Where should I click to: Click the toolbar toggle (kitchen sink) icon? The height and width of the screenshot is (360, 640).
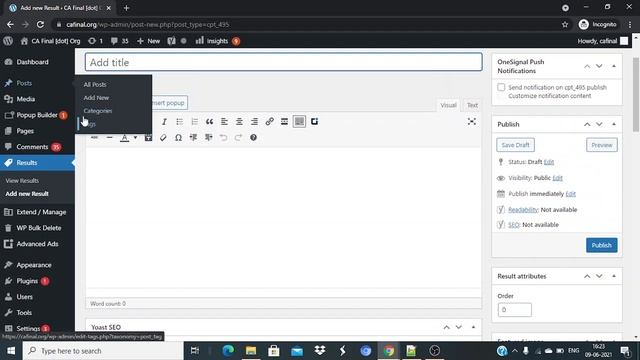coord(299,122)
